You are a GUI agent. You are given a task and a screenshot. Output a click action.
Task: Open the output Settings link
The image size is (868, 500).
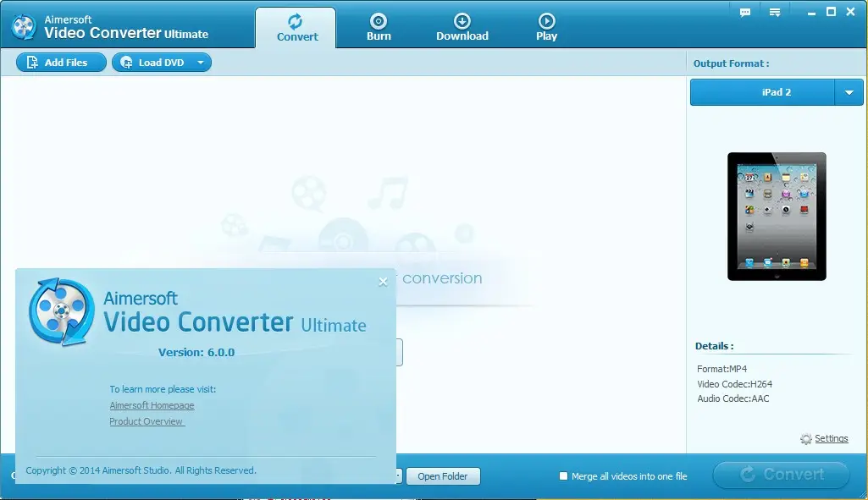coord(832,438)
